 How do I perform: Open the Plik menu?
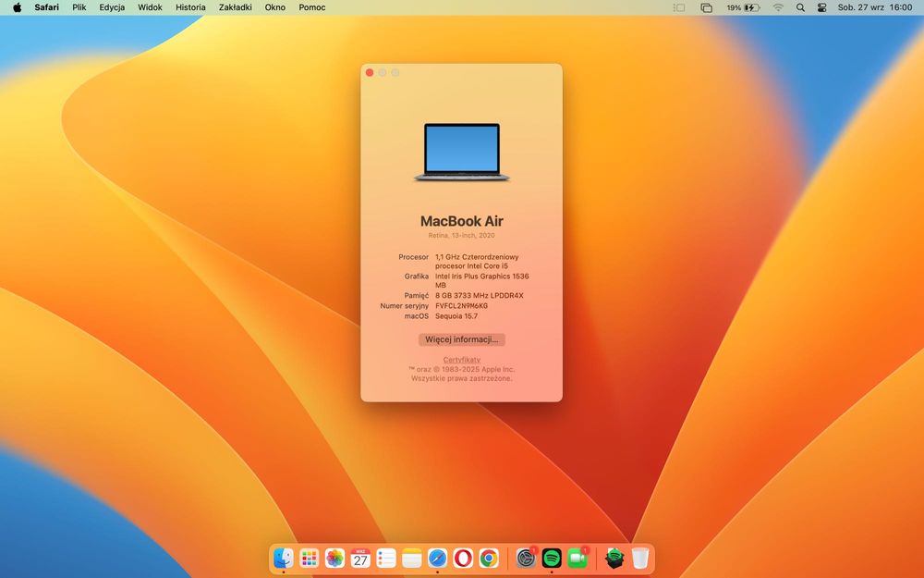coord(79,7)
